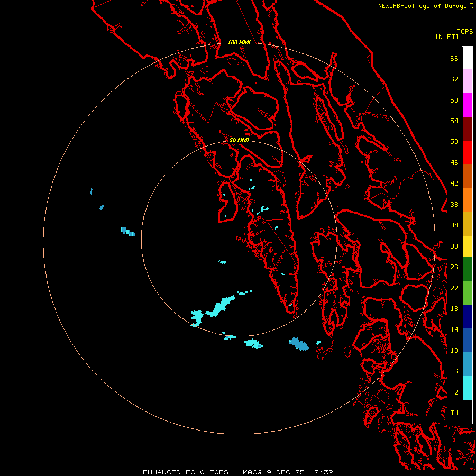The image size is (476, 476).
Task: Click the '50 NMI' range ring label
Action: point(239,140)
